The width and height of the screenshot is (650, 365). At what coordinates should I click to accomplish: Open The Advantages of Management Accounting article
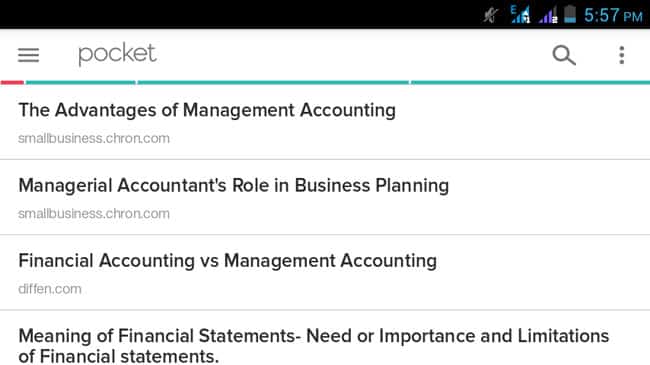[x=325, y=122]
